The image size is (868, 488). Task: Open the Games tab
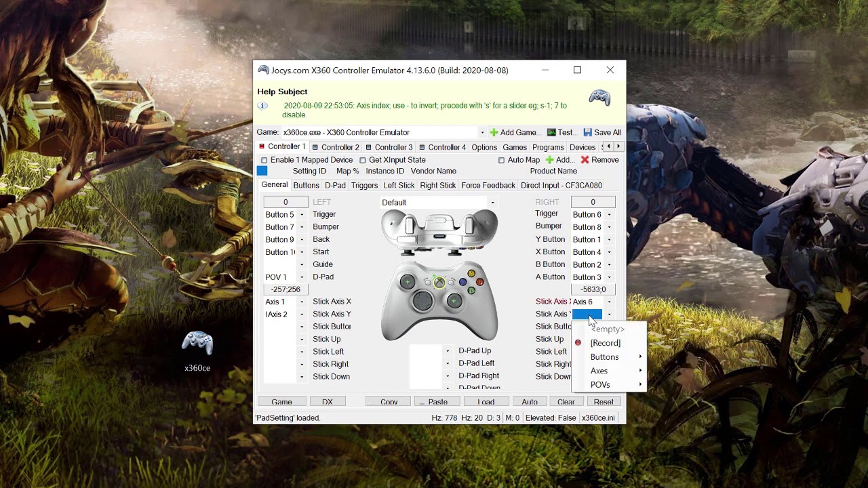click(x=515, y=147)
